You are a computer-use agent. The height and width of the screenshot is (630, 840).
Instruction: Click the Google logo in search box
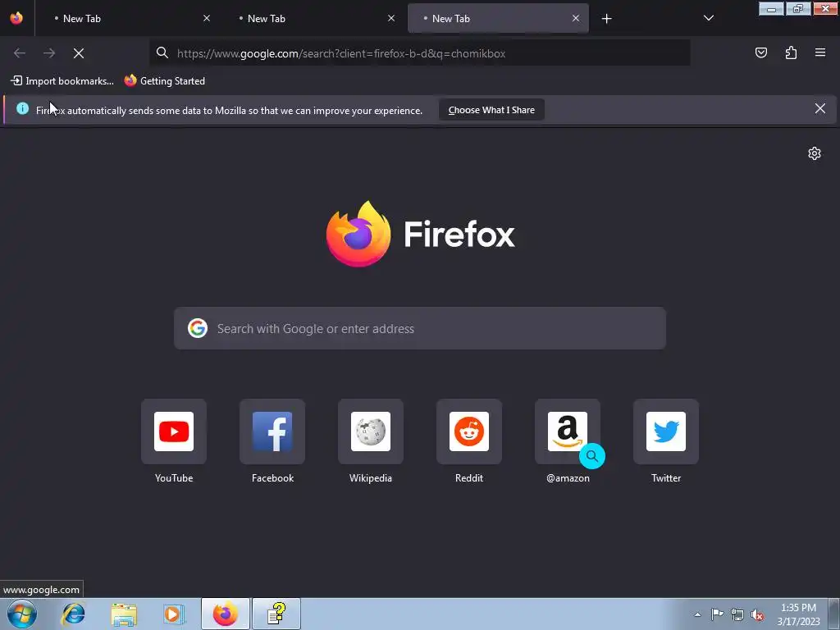[x=198, y=328]
